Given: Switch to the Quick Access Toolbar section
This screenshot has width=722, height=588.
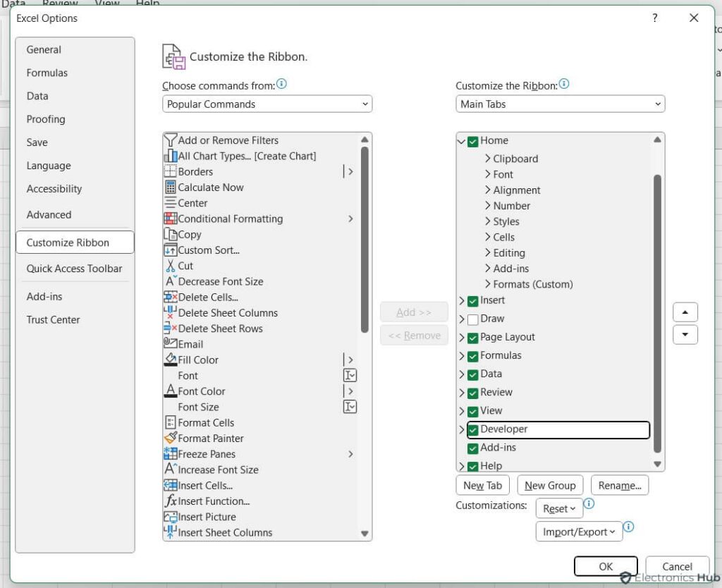Looking at the screenshot, I should (75, 269).
